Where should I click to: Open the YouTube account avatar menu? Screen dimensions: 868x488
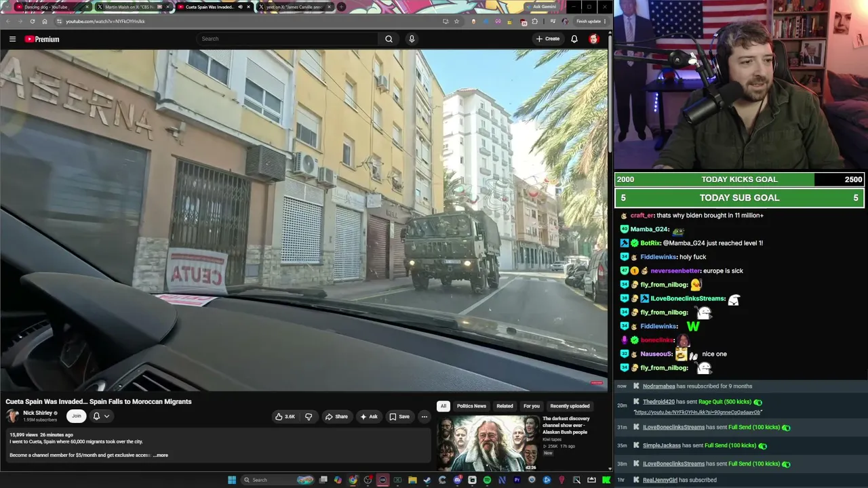593,39
